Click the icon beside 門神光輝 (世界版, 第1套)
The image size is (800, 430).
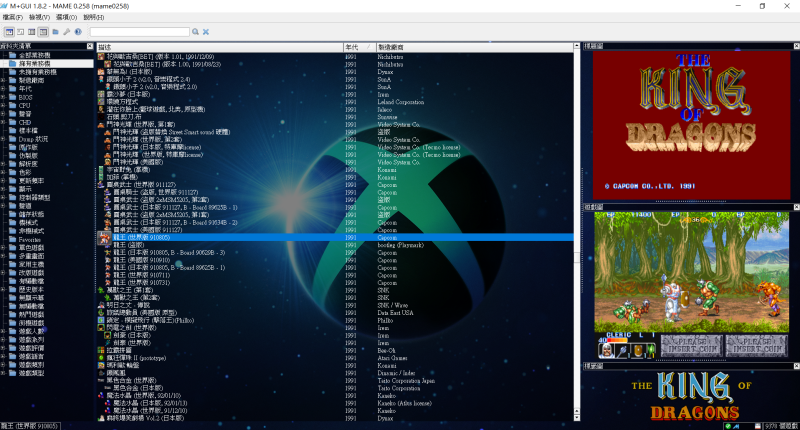pyautogui.click(x=101, y=124)
